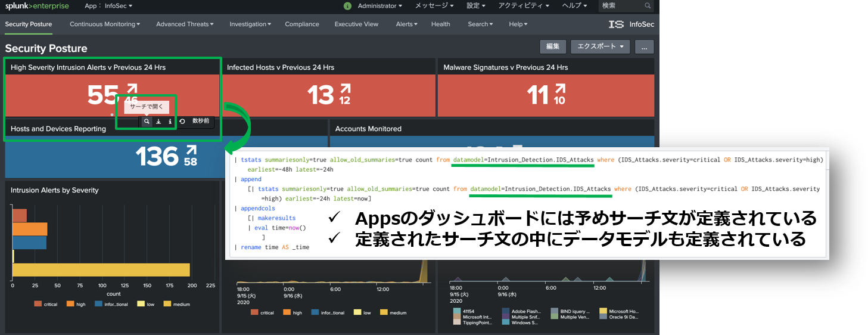868x335 pixels.
Task: Click the critical bar in severity chart
Action: tap(20, 216)
